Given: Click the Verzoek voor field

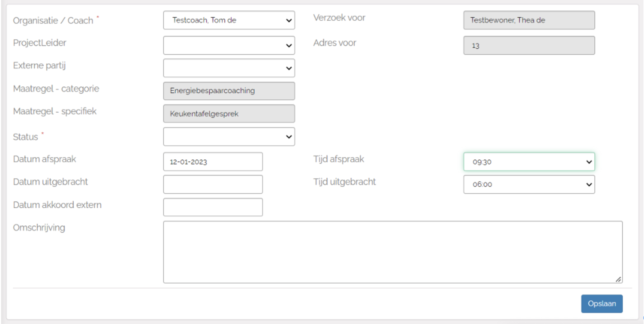Looking at the screenshot, I should pyautogui.click(x=529, y=20).
